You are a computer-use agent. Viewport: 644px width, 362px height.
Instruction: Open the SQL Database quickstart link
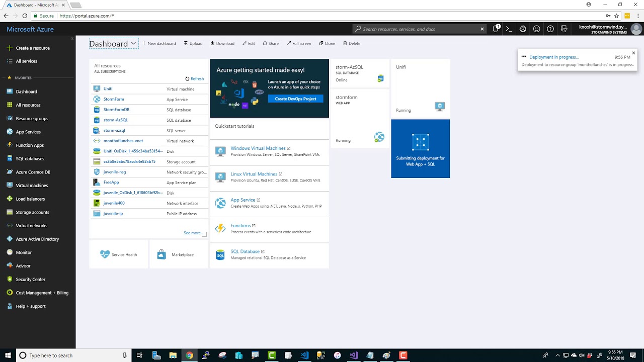click(x=245, y=251)
